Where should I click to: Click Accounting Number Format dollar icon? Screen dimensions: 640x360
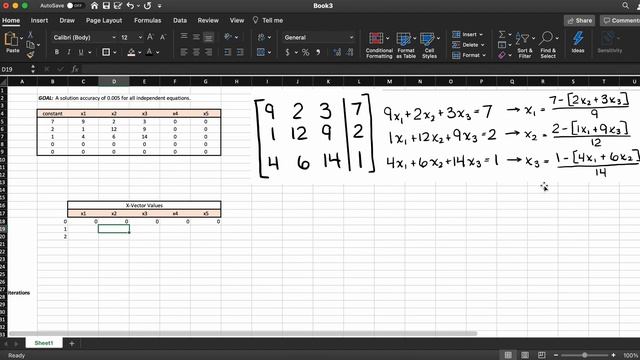tap(288, 52)
